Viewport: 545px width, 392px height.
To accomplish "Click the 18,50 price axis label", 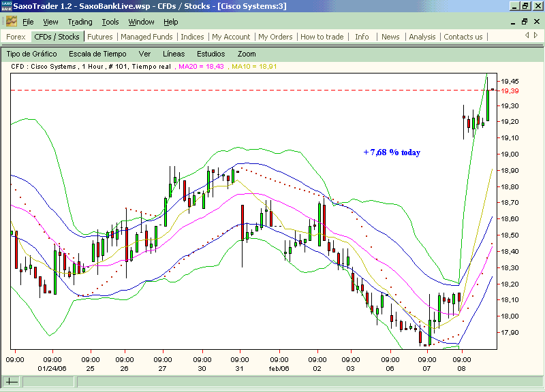I will 510,235.
